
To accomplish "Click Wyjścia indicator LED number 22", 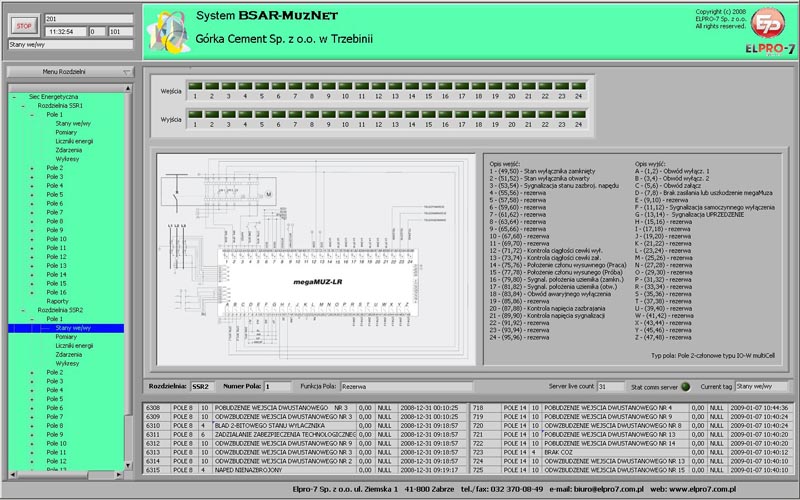I will pos(545,114).
